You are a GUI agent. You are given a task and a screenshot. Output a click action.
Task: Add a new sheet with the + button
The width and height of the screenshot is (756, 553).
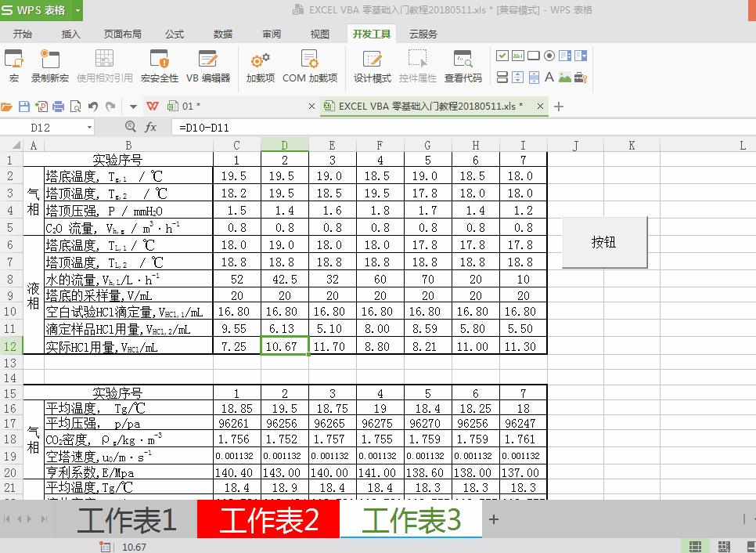click(493, 519)
